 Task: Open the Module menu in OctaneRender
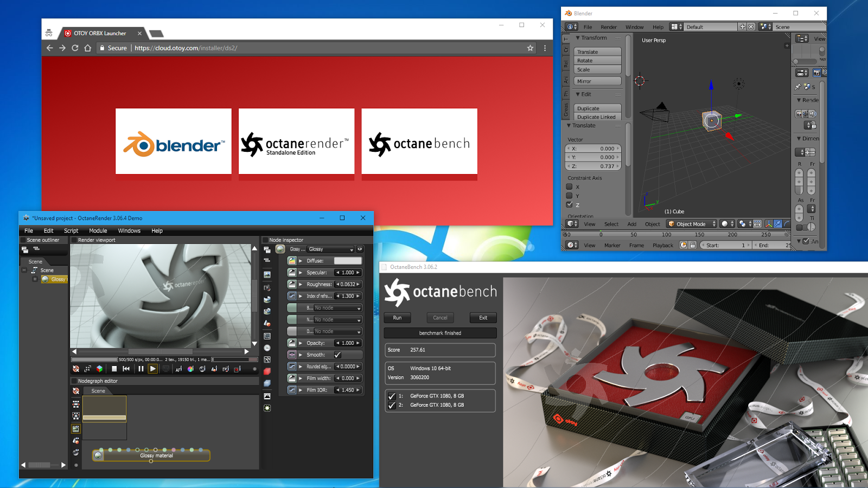tap(98, 230)
